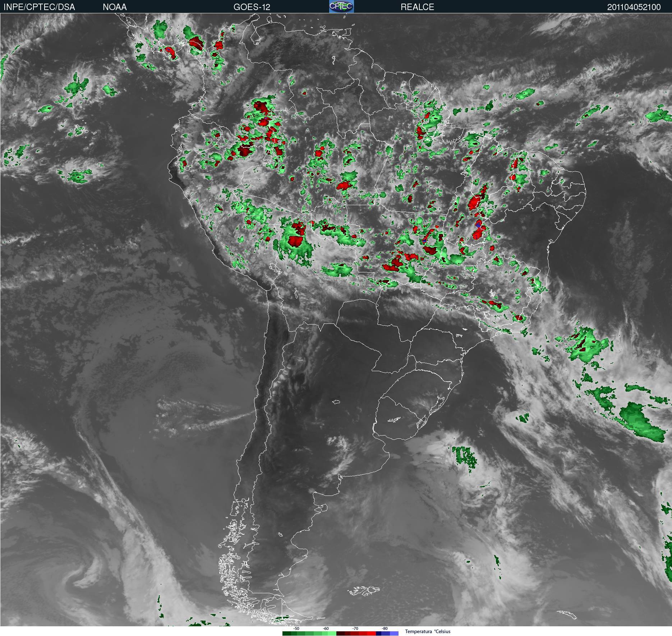Click the -50 legend value

tap(296, 628)
